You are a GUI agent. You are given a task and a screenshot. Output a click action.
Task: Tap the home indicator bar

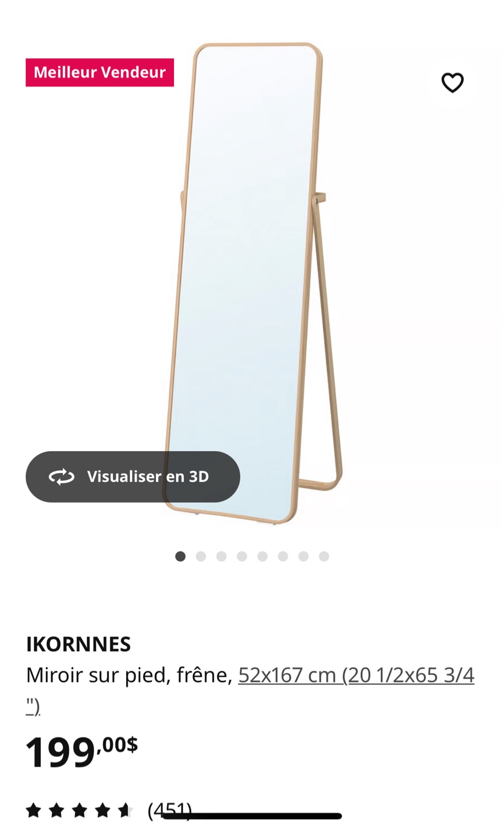point(252,816)
